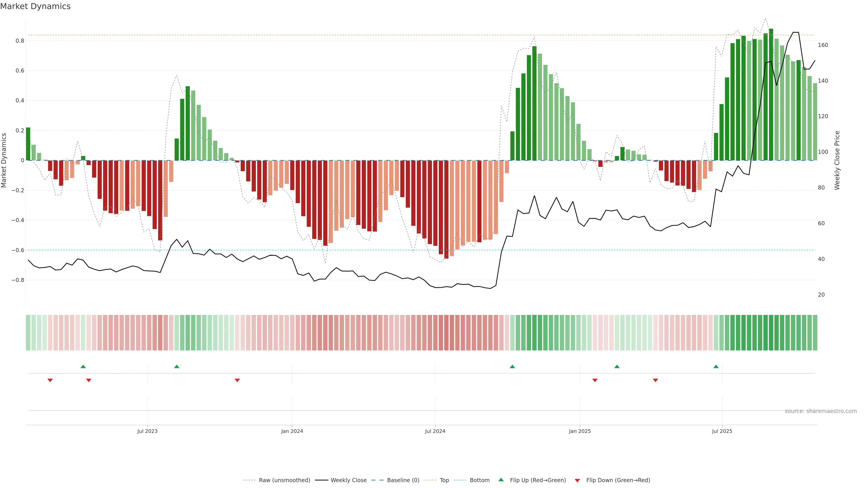Click flip-up marker before Jan 2025

click(x=512, y=366)
